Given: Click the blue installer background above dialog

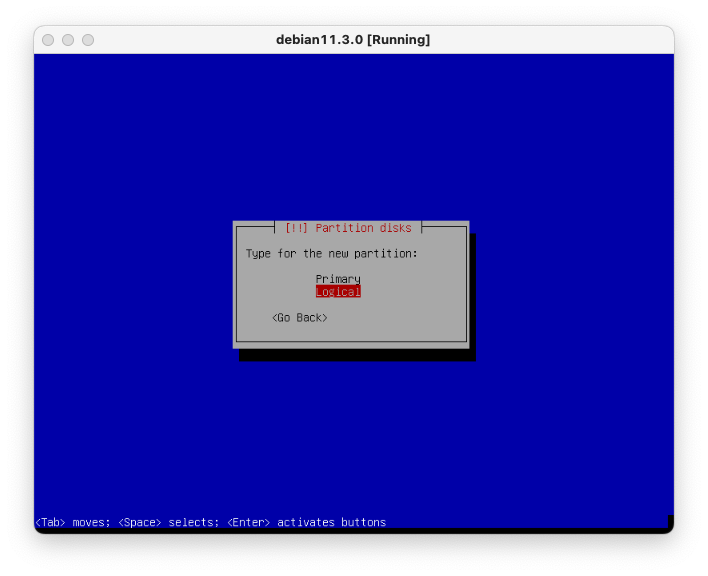Looking at the screenshot, I should [350, 130].
